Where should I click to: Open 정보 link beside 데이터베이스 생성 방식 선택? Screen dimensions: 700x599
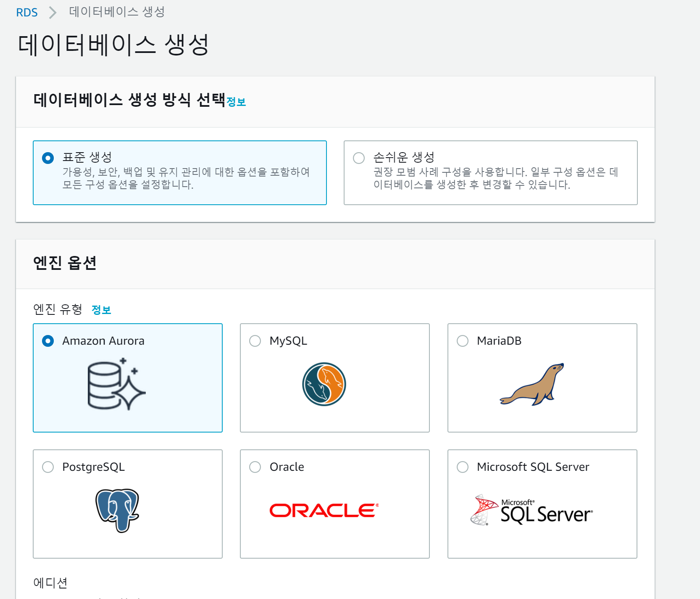236,102
